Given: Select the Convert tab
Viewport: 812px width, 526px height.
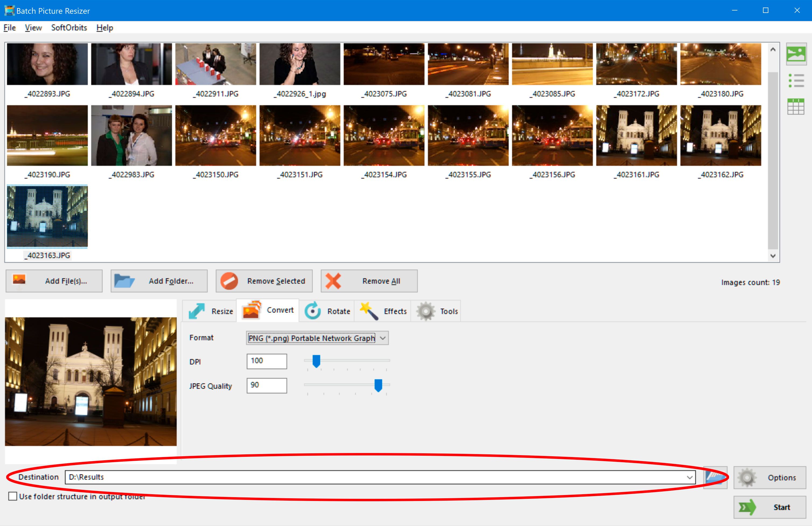Looking at the screenshot, I should click(269, 311).
